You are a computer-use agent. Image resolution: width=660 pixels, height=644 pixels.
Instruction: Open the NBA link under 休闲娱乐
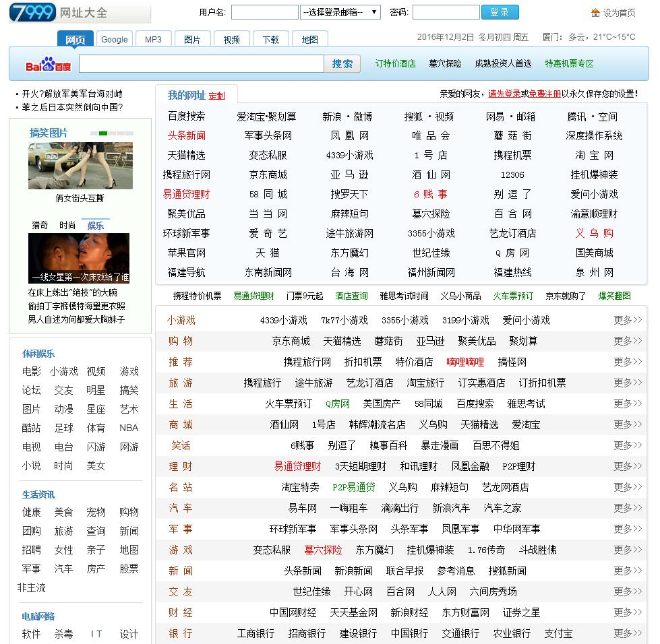pyautogui.click(x=129, y=428)
